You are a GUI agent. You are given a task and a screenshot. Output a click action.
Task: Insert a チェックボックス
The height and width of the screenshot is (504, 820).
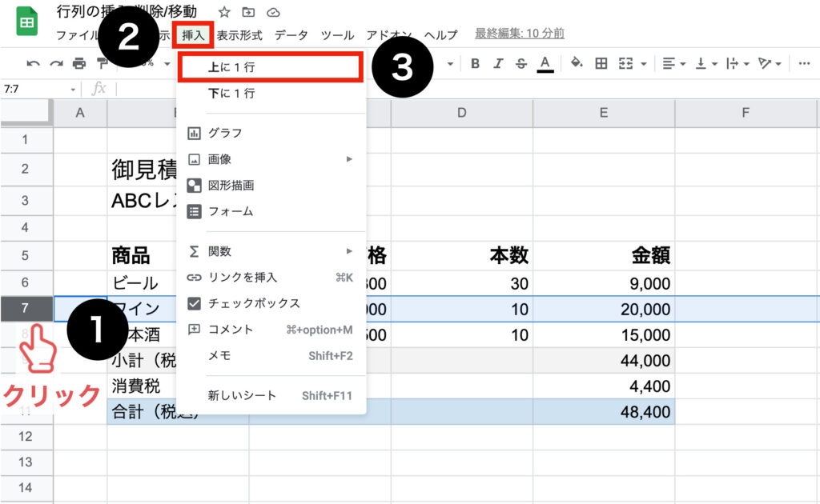(271, 303)
